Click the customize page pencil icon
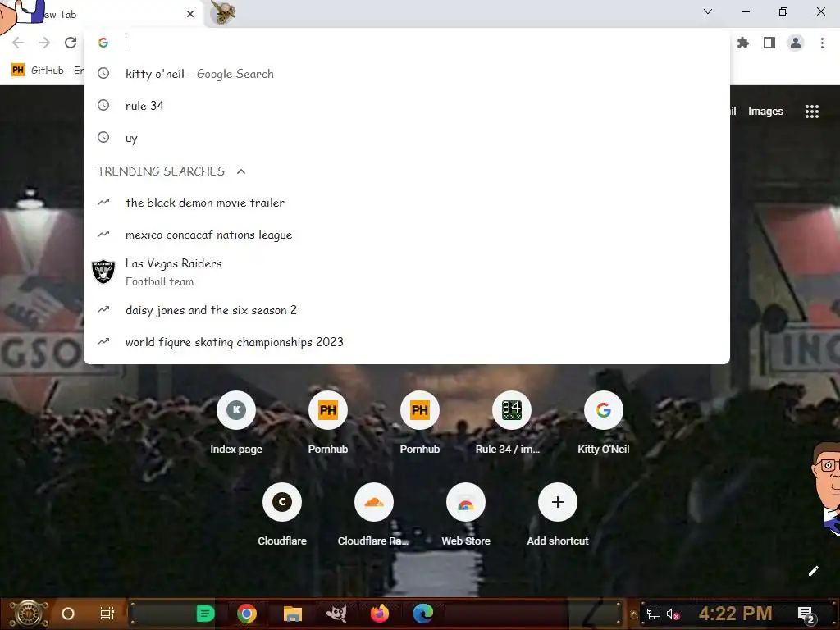The width and height of the screenshot is (840, 630). click(x=813, y=571)
